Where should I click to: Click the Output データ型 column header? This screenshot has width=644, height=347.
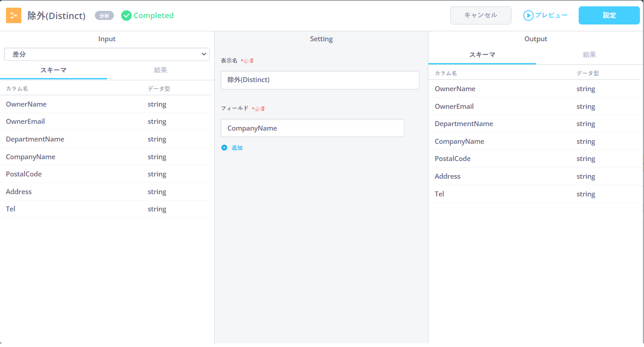click(x=588, y=73)
